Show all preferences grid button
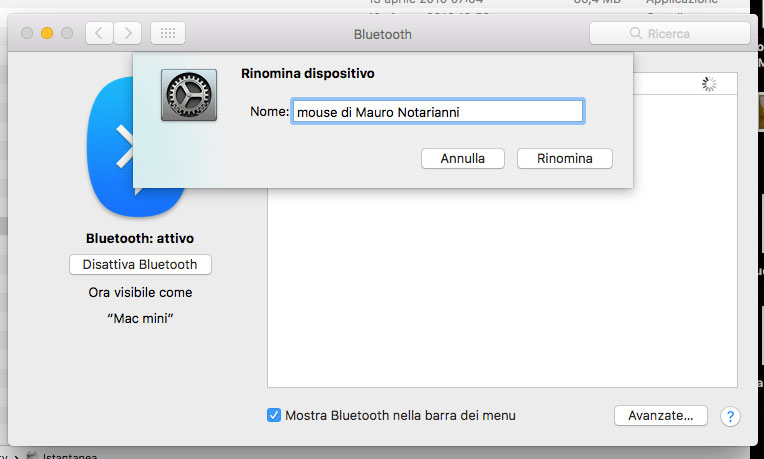The width and height of the screenshot is (764, 459). (168, 33)
